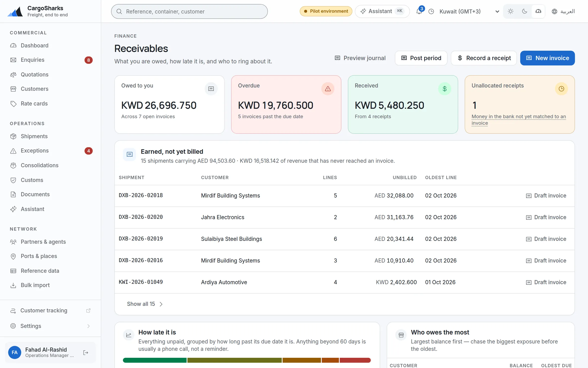
Task: Switch to dark theme moon icon
Action: coord(524,11)
